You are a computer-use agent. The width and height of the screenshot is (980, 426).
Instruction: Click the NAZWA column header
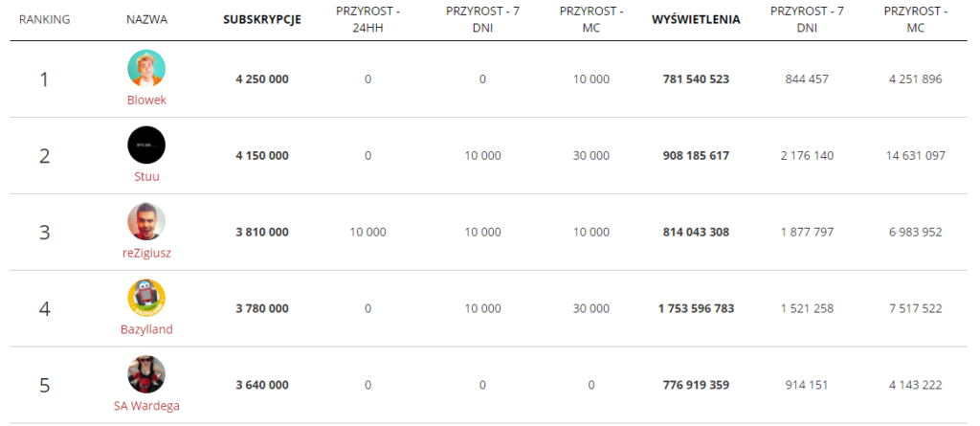(x=146, y=19)
